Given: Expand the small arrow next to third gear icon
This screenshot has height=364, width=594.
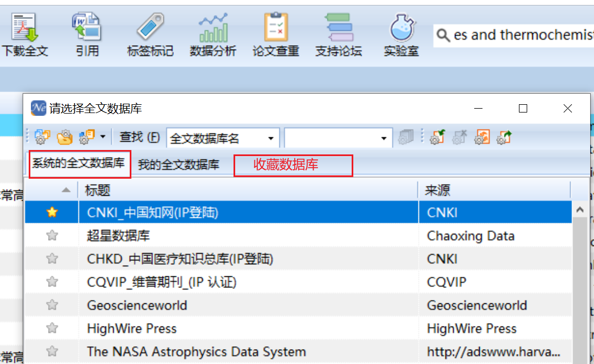Looking at the screenshot, I should [x=103, y=137].
